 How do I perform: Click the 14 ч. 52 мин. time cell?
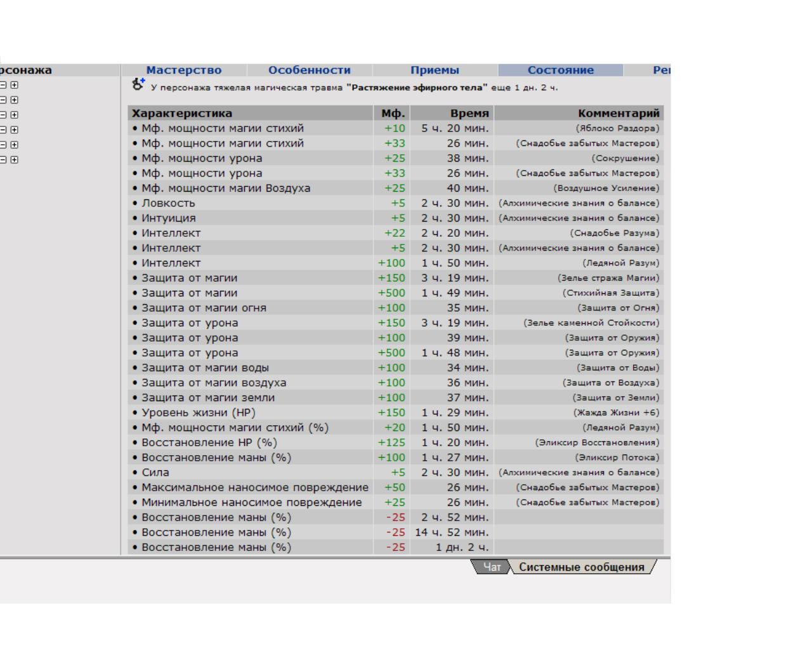(x=452, y=532)
